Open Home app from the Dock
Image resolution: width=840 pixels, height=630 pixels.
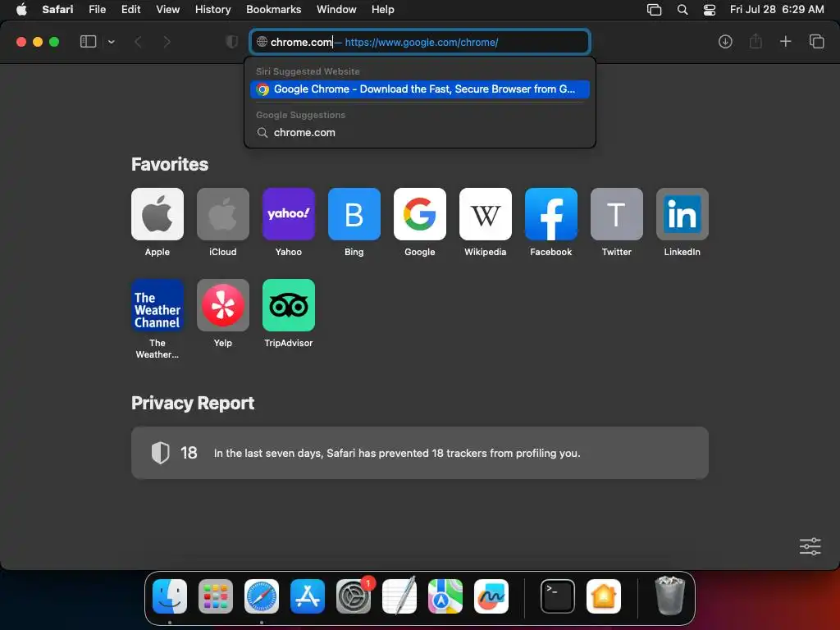pyautogui.click(x=604, y=596)
